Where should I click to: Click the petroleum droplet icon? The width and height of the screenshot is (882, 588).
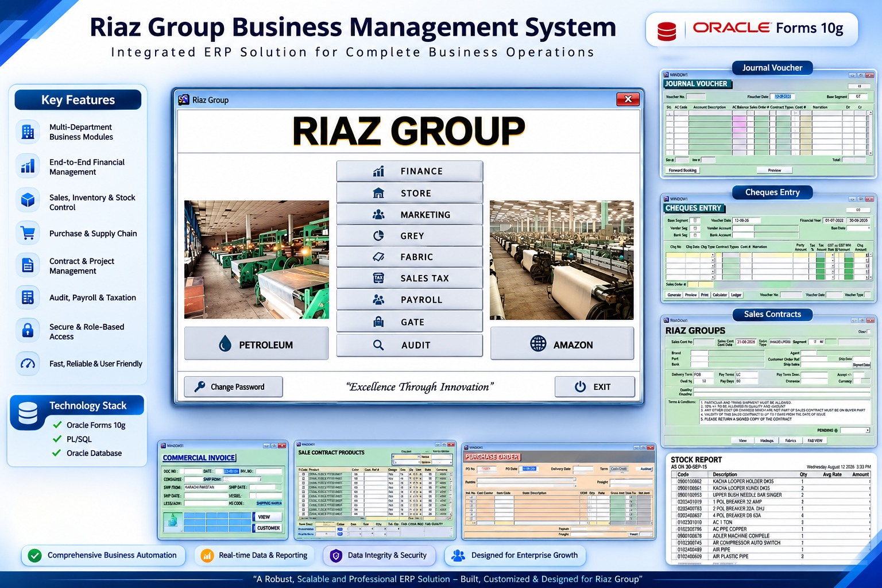point(225,343)
